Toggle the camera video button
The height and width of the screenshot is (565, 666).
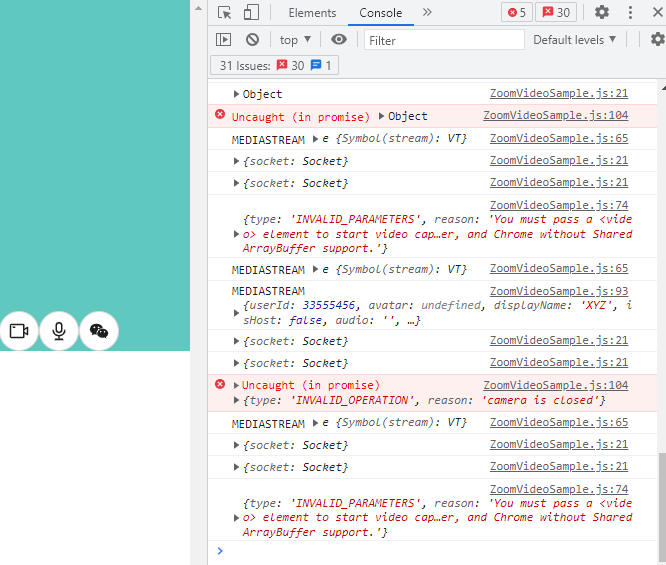point(19,331)
